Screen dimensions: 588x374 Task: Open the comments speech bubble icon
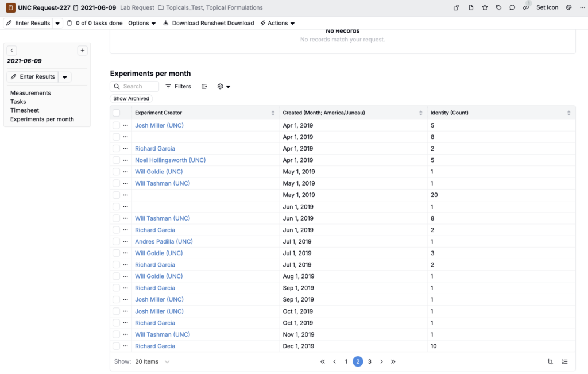[512, 7]
